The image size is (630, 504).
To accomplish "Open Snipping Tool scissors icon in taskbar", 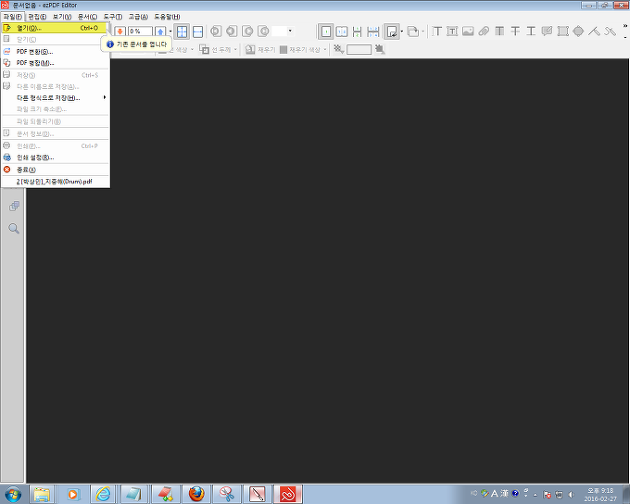I will tap(227, 494).
